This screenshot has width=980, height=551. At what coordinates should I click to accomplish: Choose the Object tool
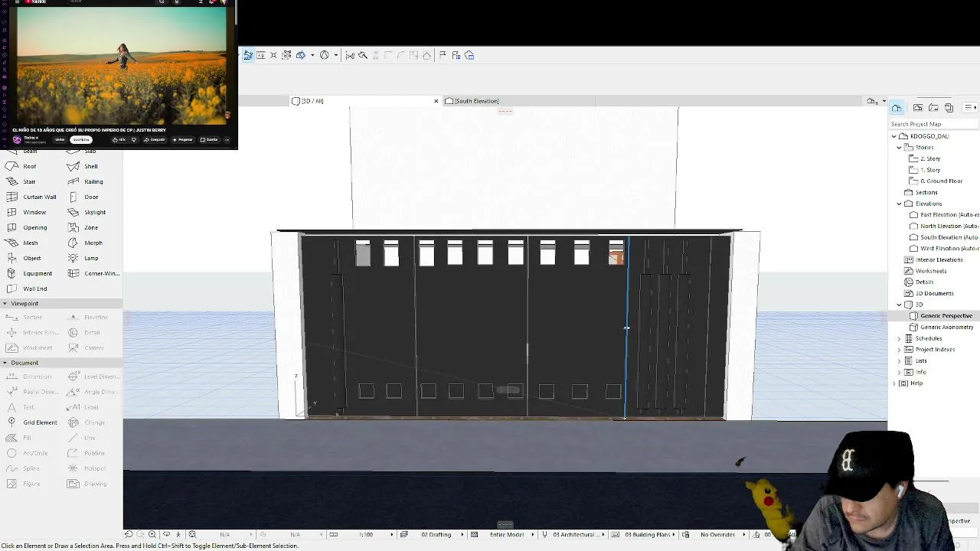coord(24,258)
